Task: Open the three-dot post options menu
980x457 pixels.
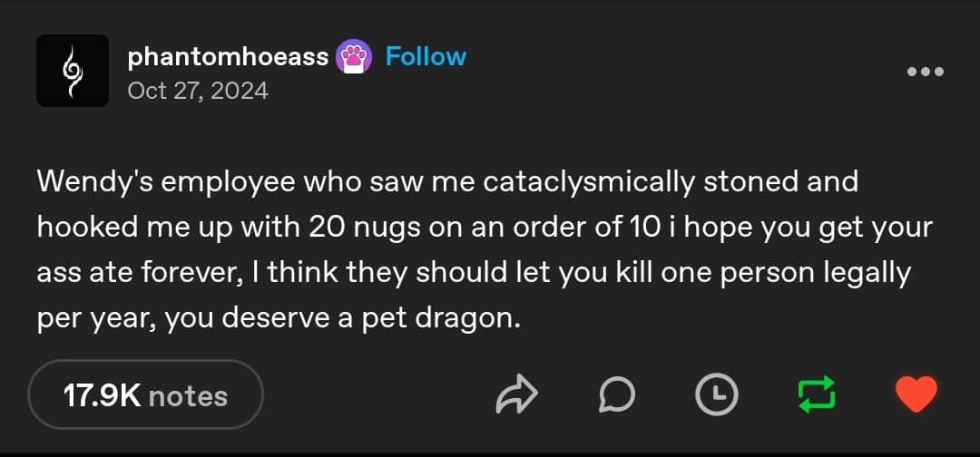Action: click(x=926, y=72)
